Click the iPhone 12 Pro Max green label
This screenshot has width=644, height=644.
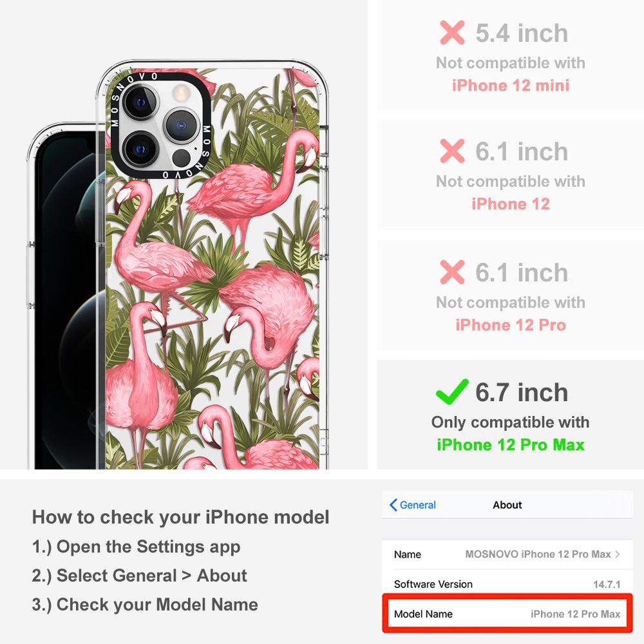coord(511,445)
